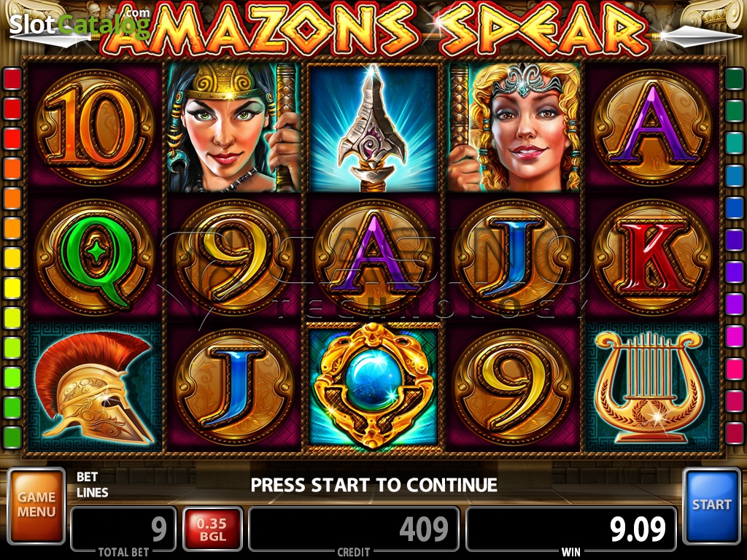Click the green Q coin symbol
747x560 pixels.
[95, 257]
